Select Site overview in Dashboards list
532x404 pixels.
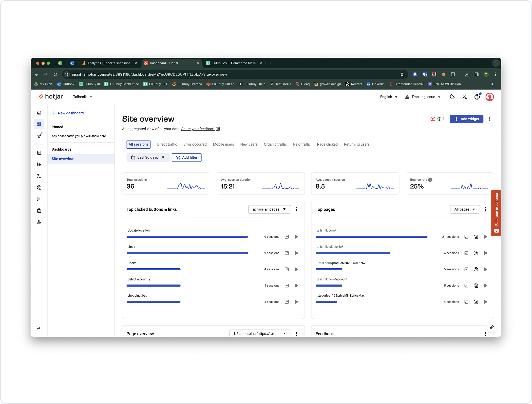coord(81,159)
